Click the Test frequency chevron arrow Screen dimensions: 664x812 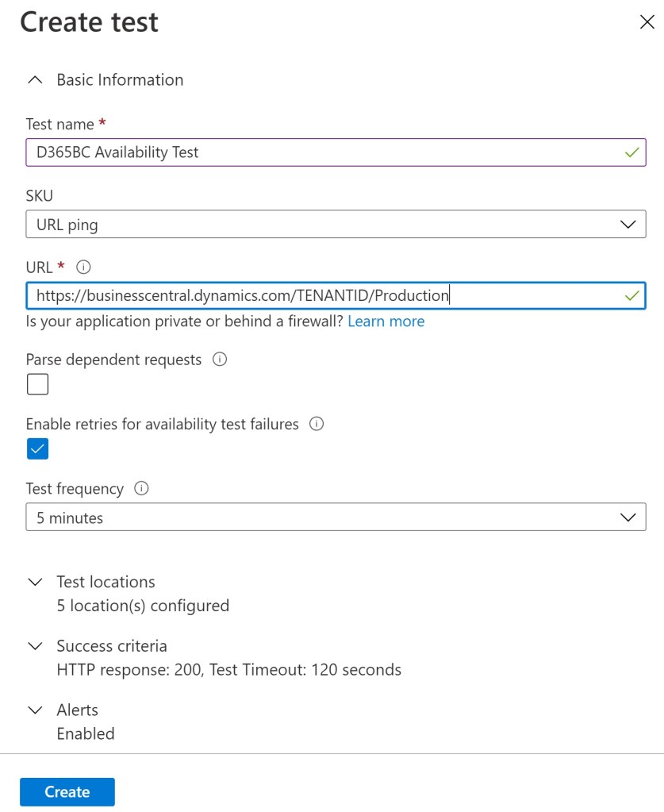tap(628, 518)
